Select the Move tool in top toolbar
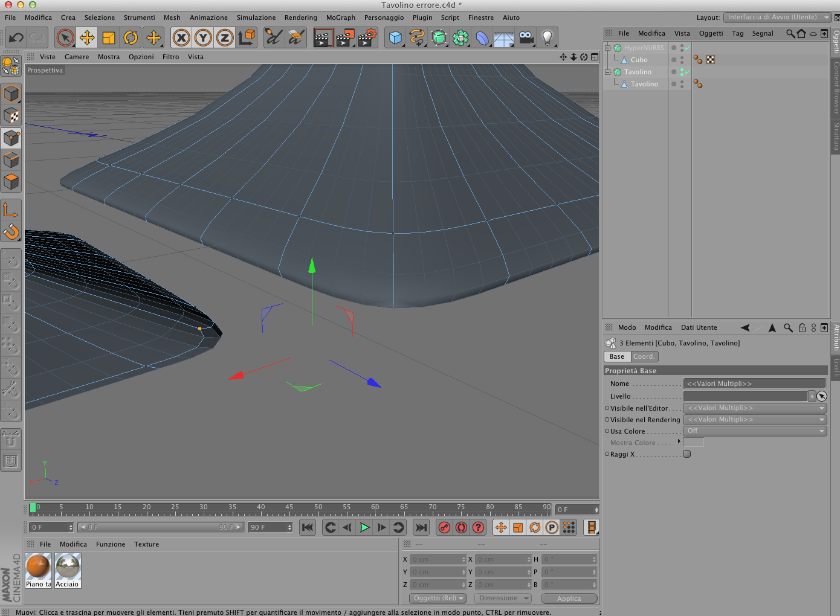The width and height of the screenshot is (840, 616). (x=87, y=37)
